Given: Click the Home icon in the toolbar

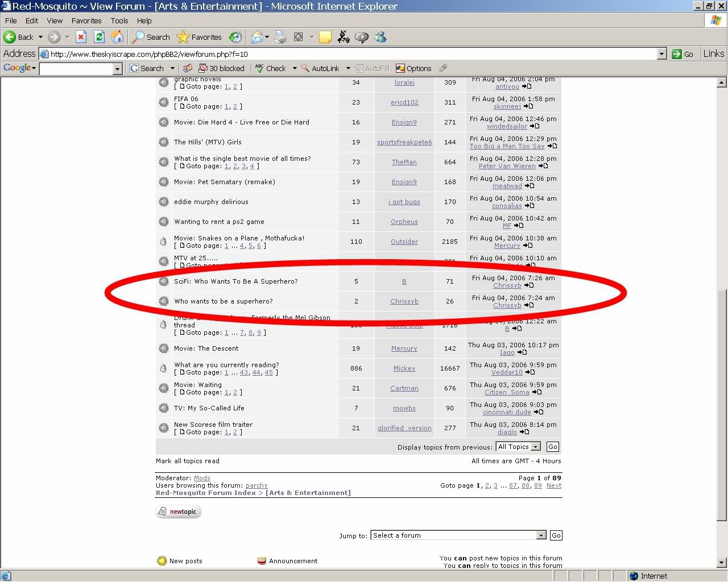Looking at the screenshot, I should tap(117, 37).
